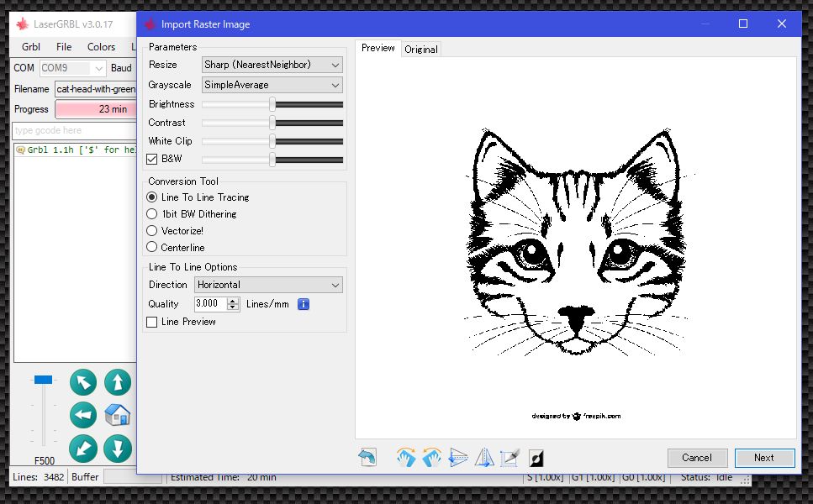Jog laser to the left
813x504 pixels.
click(x=83, y=415)
